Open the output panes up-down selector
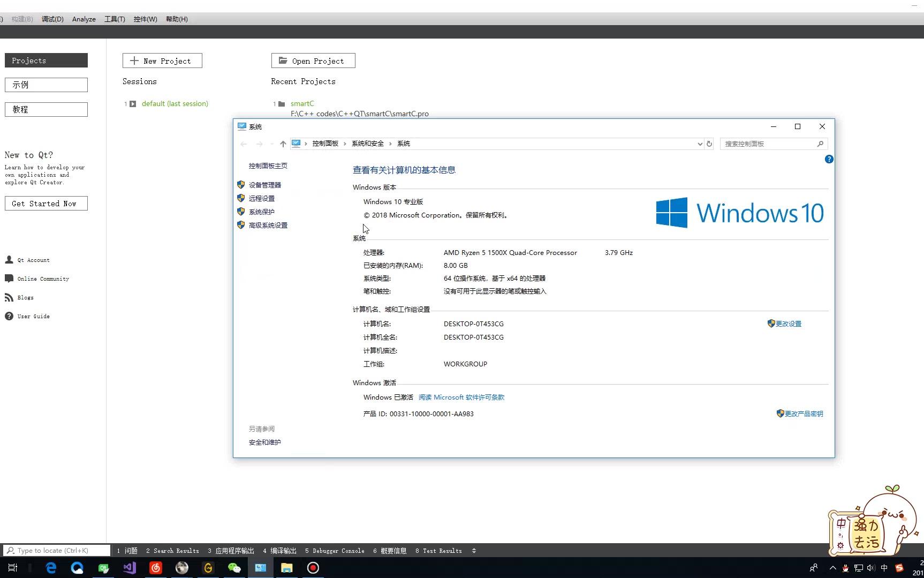The height and width of the screenshot is (578, 924). click(474, 551)
